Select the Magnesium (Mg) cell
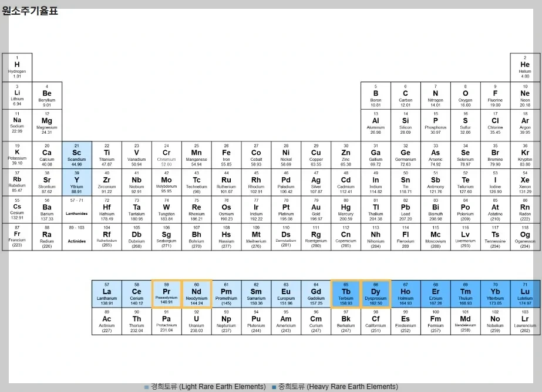Viewport: 542px width, 392px height. [47, 126]
